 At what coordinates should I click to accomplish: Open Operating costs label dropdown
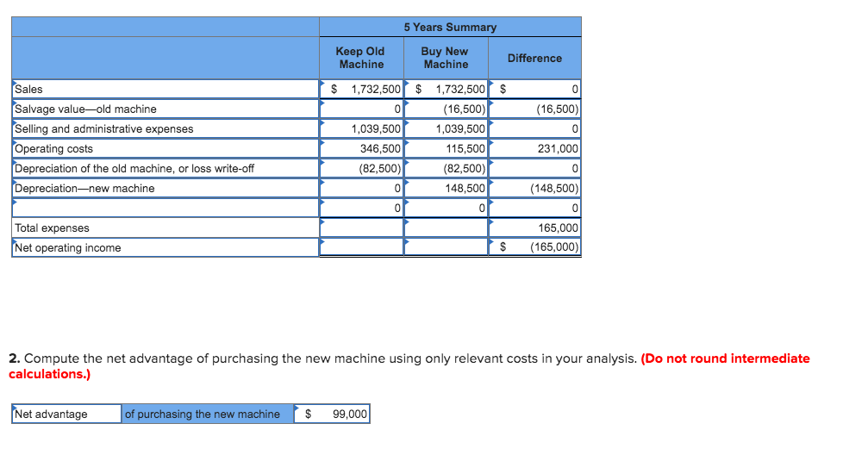tap(165, 149)
